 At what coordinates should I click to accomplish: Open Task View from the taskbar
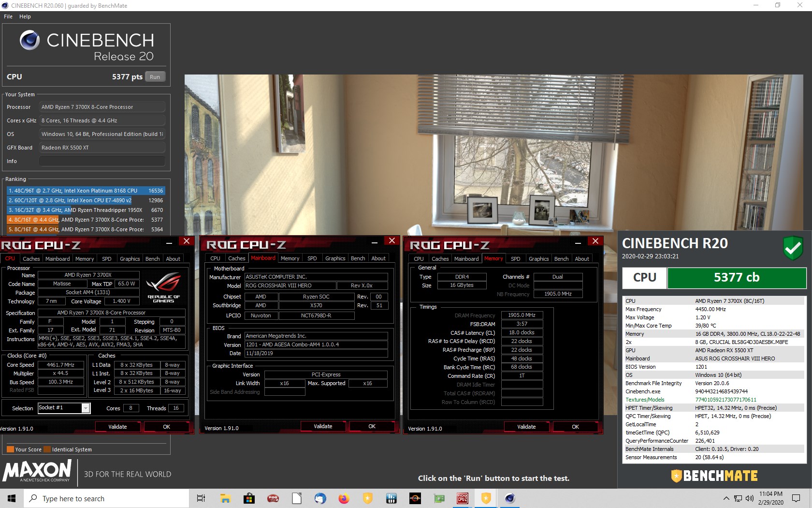(201, 498)
